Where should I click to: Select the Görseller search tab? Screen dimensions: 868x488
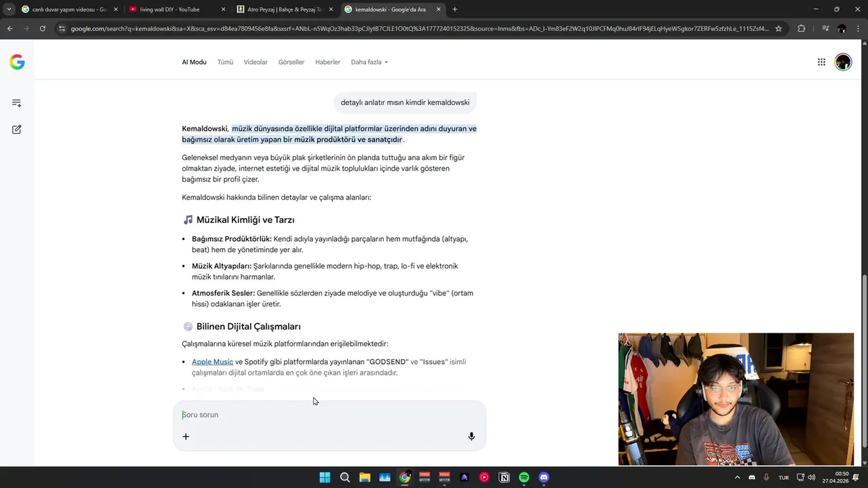point(291,62)
